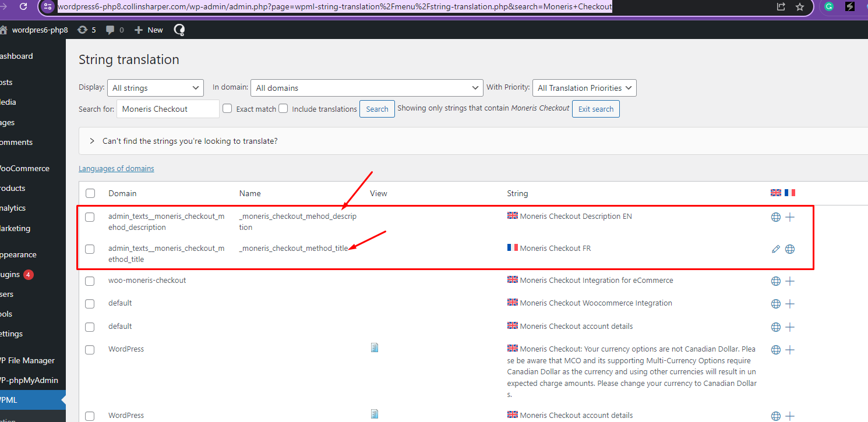The height and width of the screenshot is (422, 868).
Task: Click the browser reload icon
Action: click(23, 7)
